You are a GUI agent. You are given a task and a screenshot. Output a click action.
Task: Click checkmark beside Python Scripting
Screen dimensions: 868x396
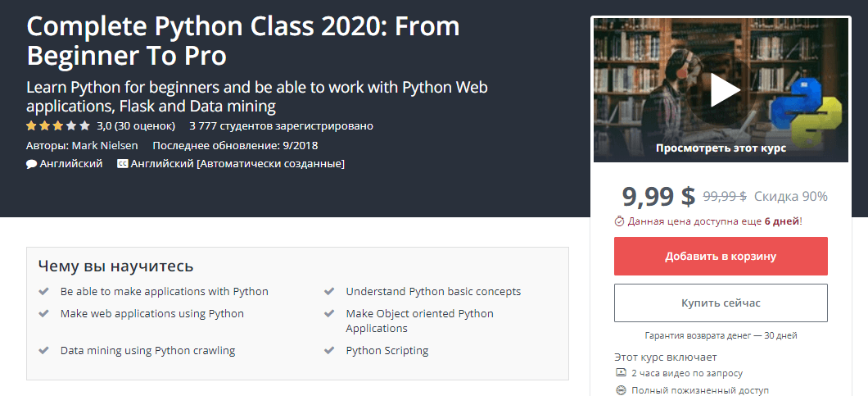pyautogui.click(x=329, y=351)
